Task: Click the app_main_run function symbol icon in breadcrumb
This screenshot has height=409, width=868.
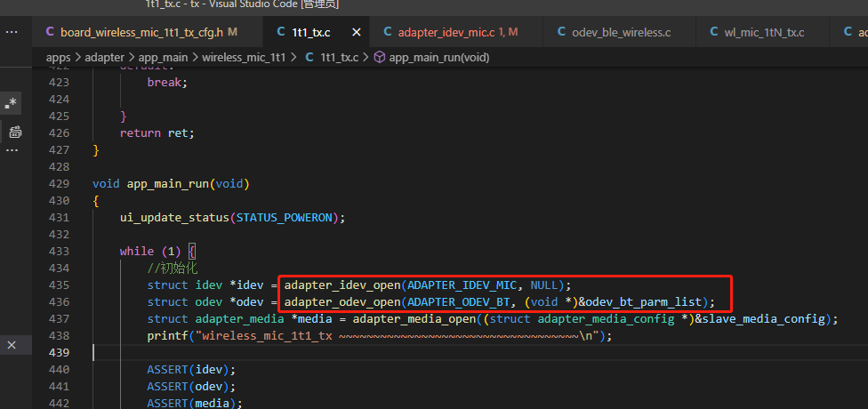Action: (x=380, y=57)
